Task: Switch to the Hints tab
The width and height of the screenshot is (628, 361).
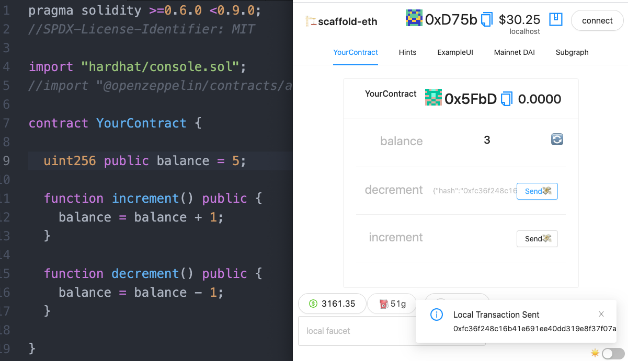Action: click(x=407, y=52)
